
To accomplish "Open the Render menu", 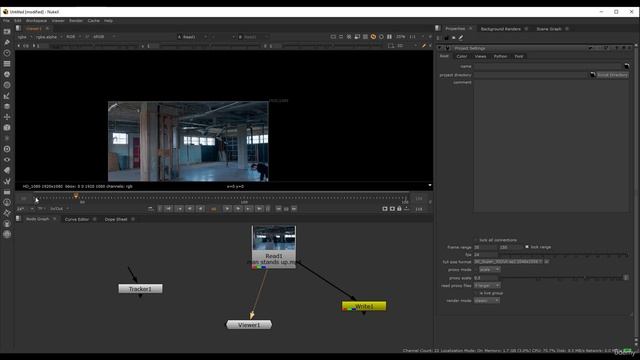I will tap(76, 20).
